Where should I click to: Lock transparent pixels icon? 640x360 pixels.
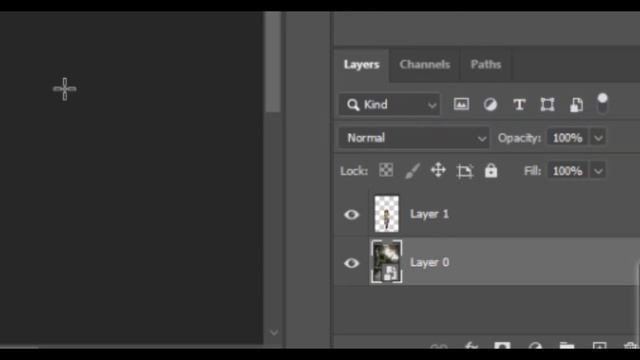click(386, 170)
